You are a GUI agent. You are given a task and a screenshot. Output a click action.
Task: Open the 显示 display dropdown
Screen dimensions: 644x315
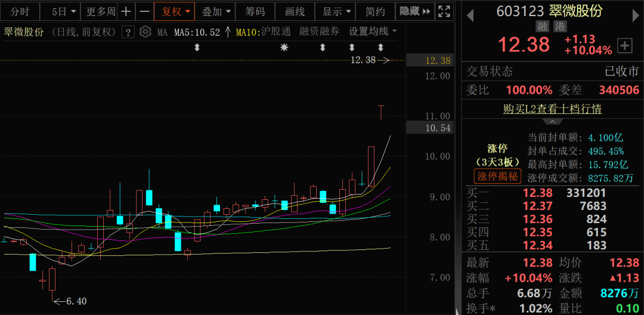click(335, 11)
